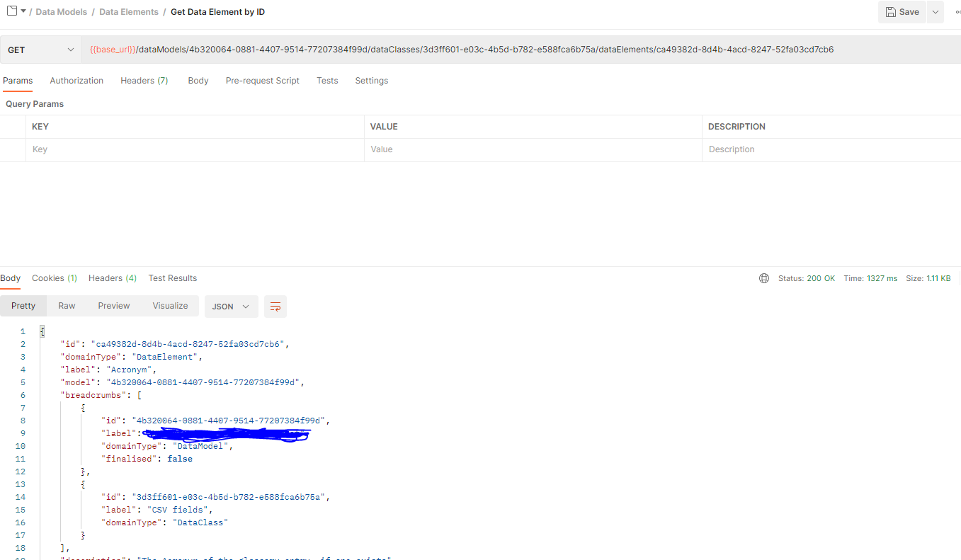Switch to the Authorization tab
This screenshot has height=560, width=961.
pyautogui.click(x=76, y=80)
